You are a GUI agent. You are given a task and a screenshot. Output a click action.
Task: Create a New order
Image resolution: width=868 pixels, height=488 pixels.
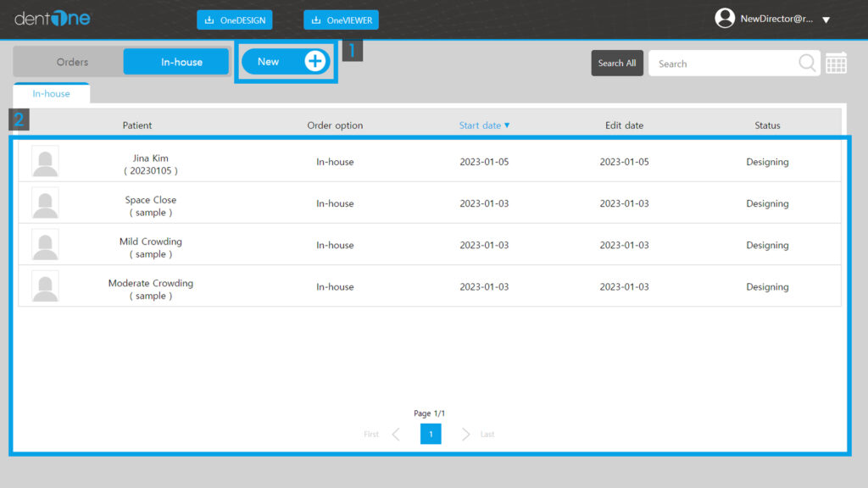tap(286, 61)
